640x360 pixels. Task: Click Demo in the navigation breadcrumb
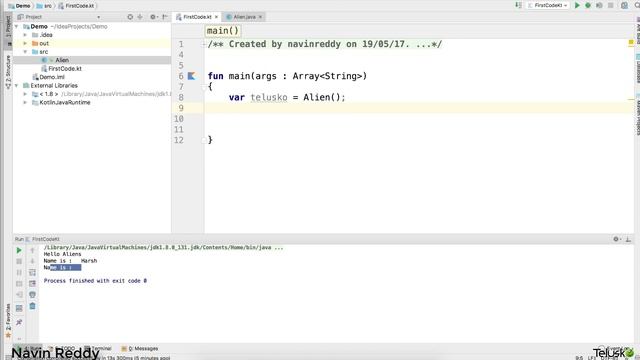19,6
